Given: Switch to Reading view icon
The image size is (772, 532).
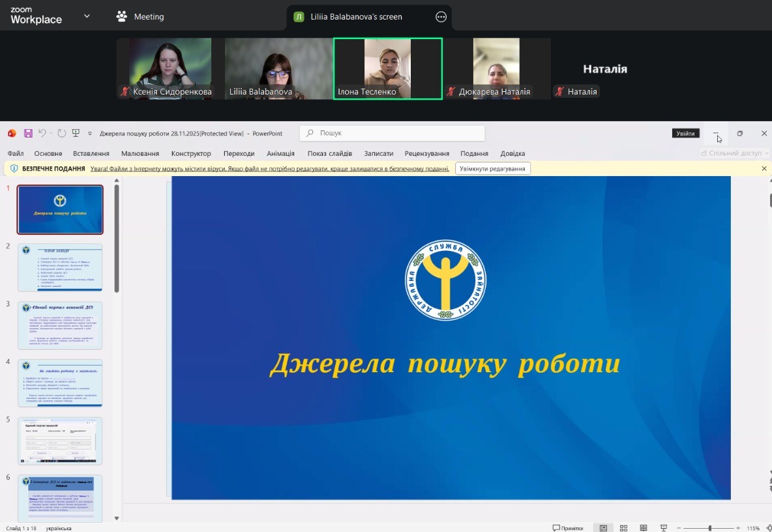Looking at the screenshot, I should pyautogui.click(x=643, y=528).
